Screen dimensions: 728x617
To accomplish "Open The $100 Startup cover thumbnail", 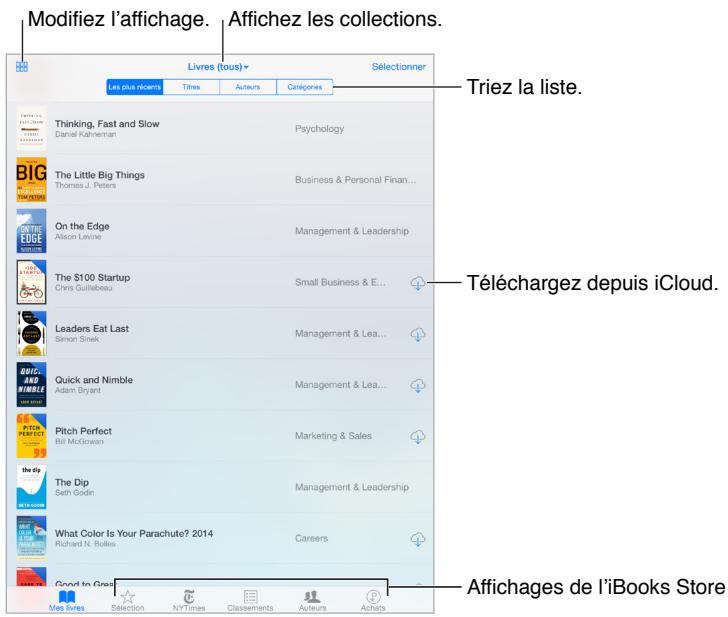I will pos(32,282).
